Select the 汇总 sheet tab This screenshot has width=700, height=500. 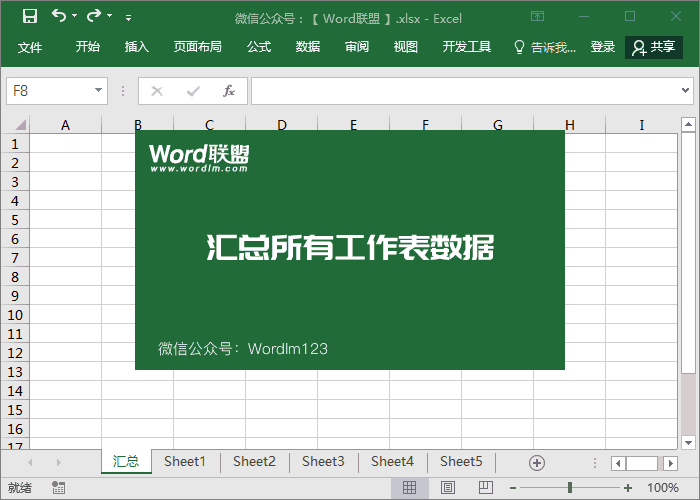126,461
